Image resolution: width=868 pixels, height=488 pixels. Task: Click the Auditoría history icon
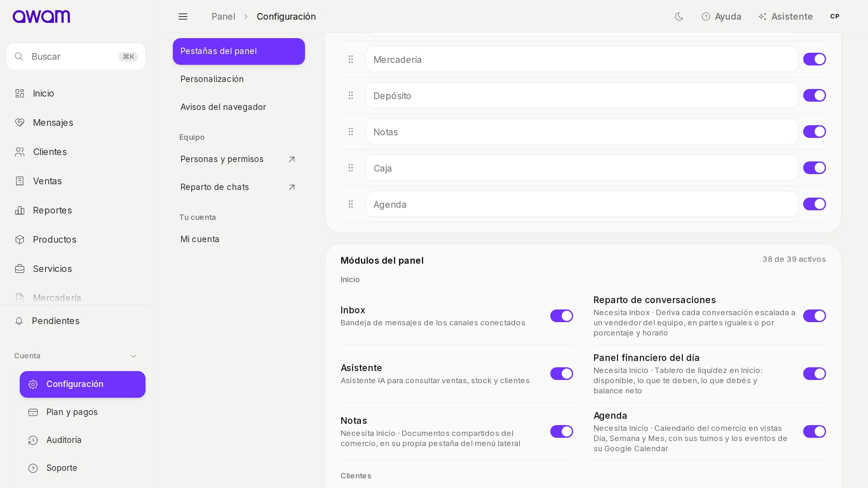tap(33, 440)
